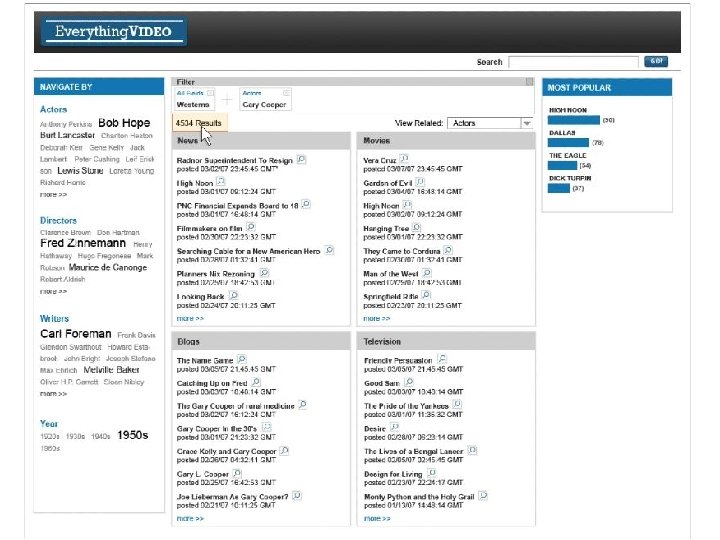The image size is (720, 540).
Task: Open Desire television entry
Action: (x=375, y=428)
